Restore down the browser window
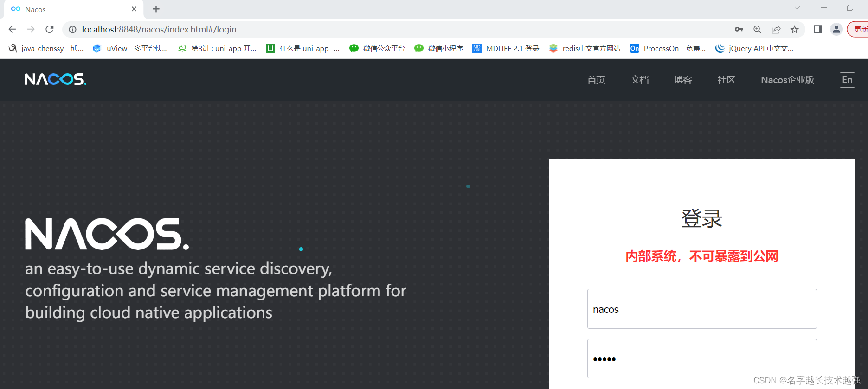Viewport: 868px width, 389px height. [850, 8]
